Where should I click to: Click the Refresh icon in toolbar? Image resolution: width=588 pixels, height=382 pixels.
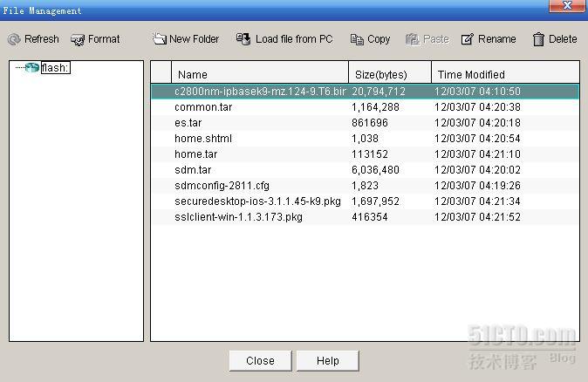[14, 39]
